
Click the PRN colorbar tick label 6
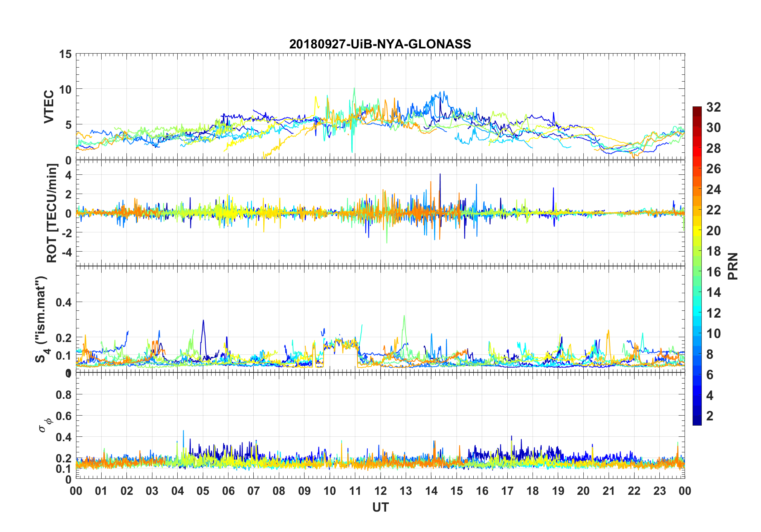(x=710, y=375)
